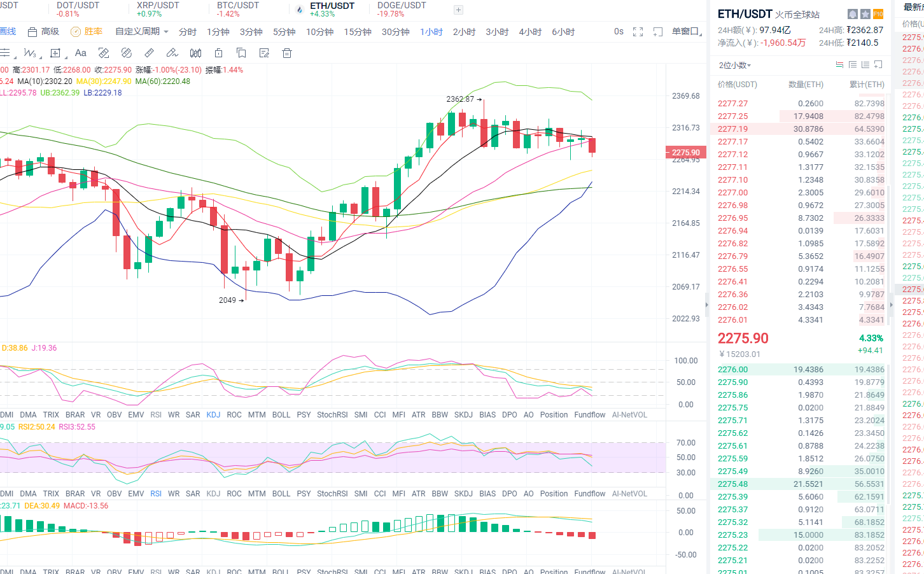Set timeframe to 5分钟

point(284,32)
